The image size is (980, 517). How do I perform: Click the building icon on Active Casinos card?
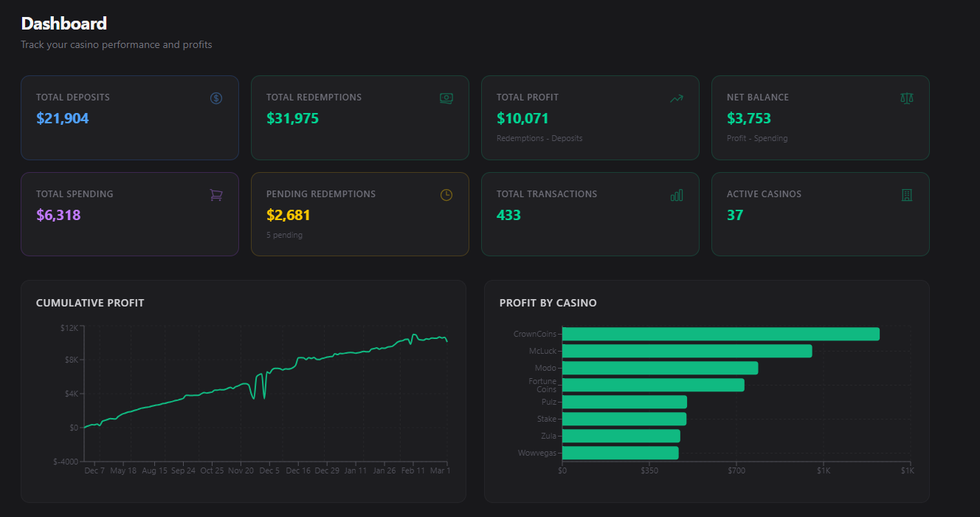(x=907, y=194)
